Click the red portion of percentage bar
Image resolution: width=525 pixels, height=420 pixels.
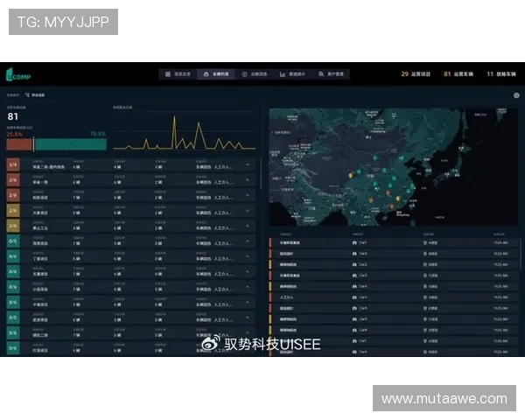[x=19, y=144]
